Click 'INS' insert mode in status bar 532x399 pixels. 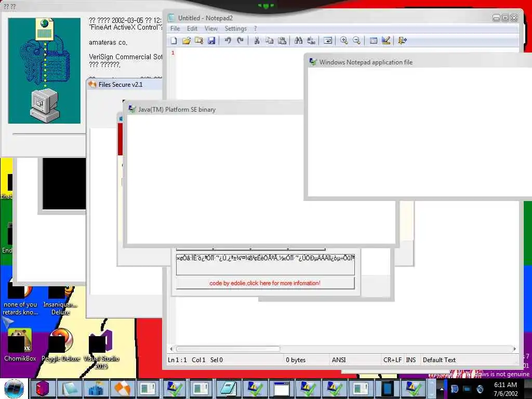tap(410, 360)
